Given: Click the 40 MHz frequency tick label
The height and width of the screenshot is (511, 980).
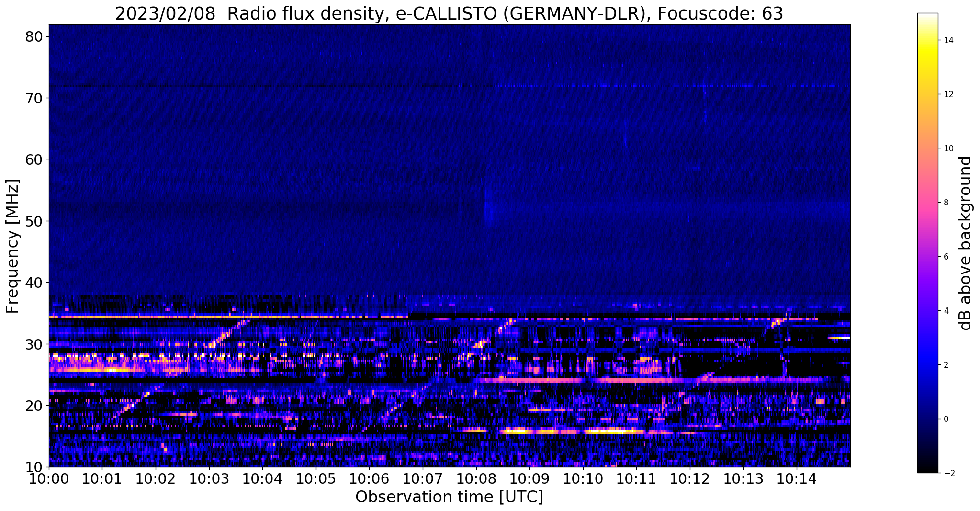Looking at the screenshot, I should click(35, 283).
